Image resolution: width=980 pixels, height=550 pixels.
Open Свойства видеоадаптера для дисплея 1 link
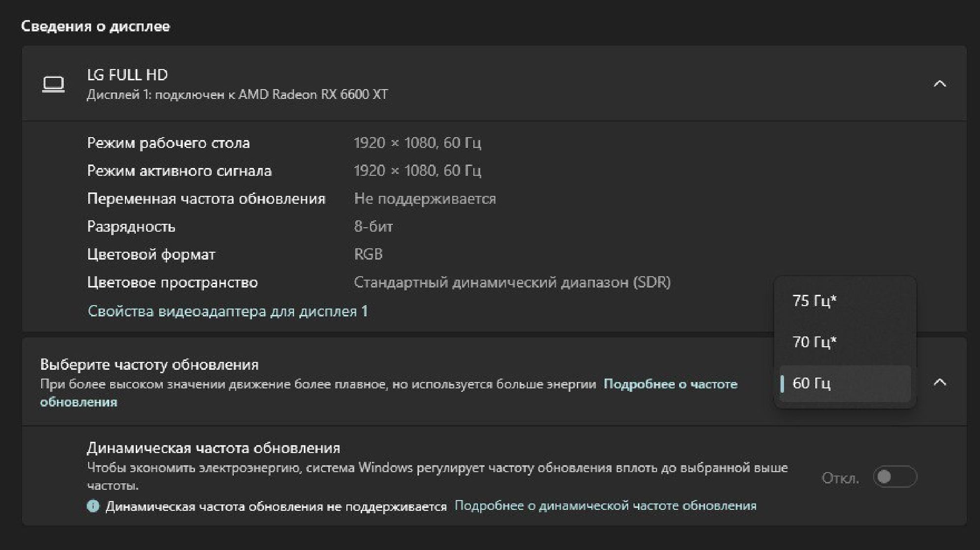point(227,311)
